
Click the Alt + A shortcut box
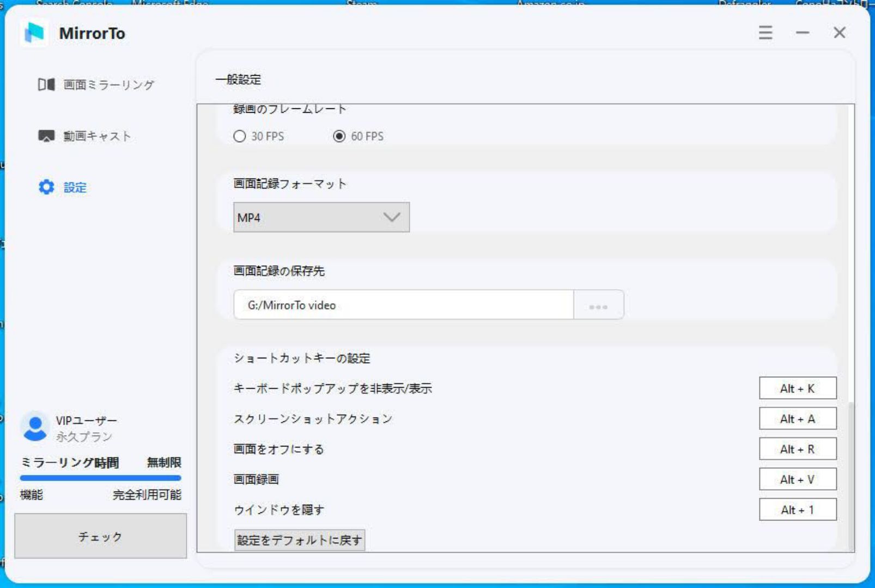(798, 419)
